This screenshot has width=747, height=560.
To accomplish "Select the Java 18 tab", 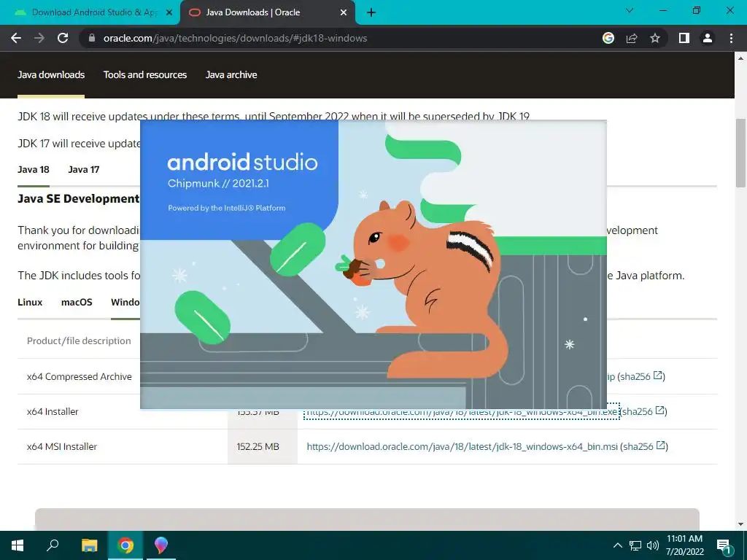I will click(x=34, y=169).
